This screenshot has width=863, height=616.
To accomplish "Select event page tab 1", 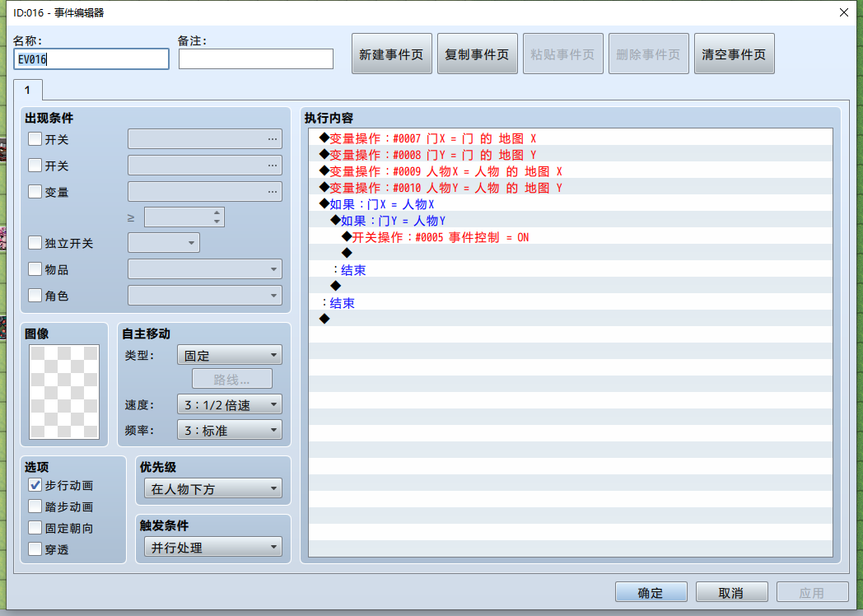I will (27, 90).
